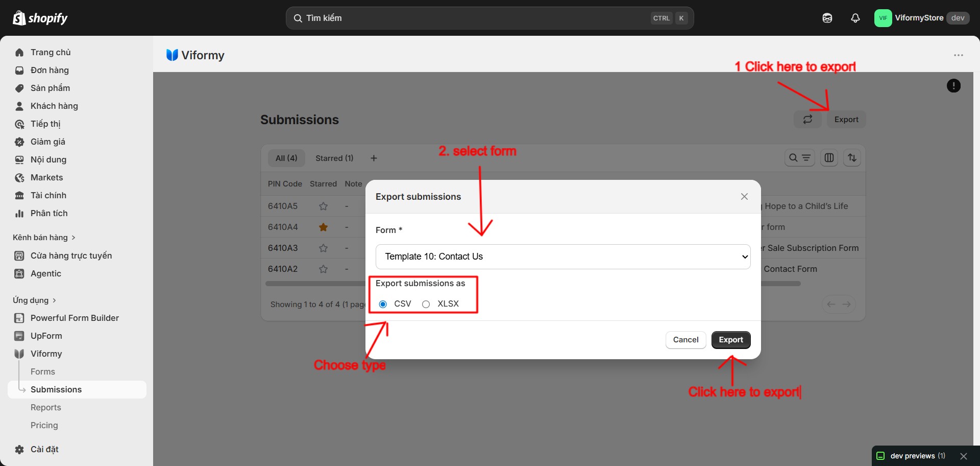The width and height of the screenshot is (980, 466).
Task: Select the XLSX radio option
Action: click(426, 304)
